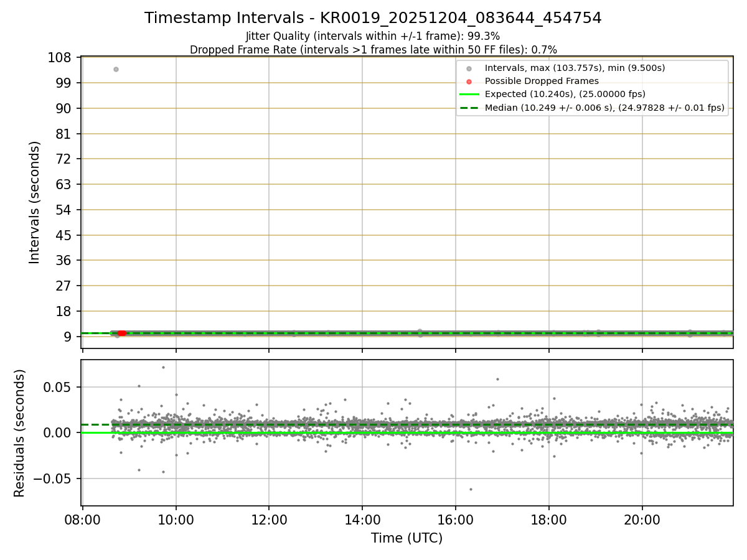Click the '08:00' x-axis tick label
This screenshot has height=560, width=747.
pos(83,519)
